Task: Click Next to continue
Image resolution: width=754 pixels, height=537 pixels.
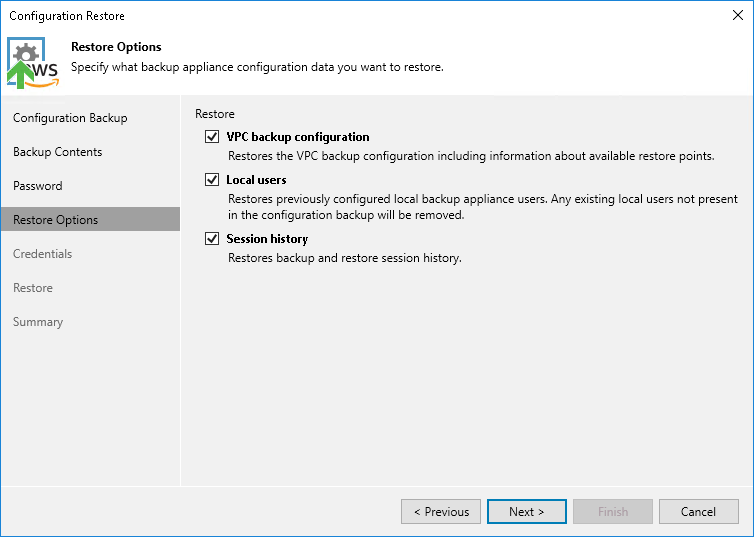Action: point(526,512)
